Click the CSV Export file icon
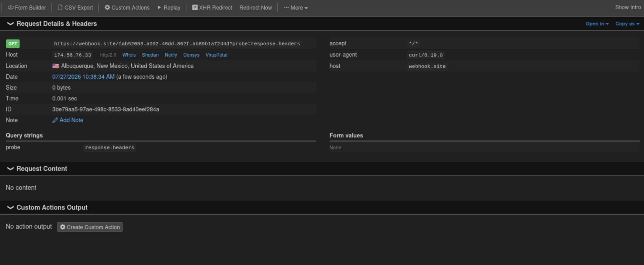 coord(60,7)
